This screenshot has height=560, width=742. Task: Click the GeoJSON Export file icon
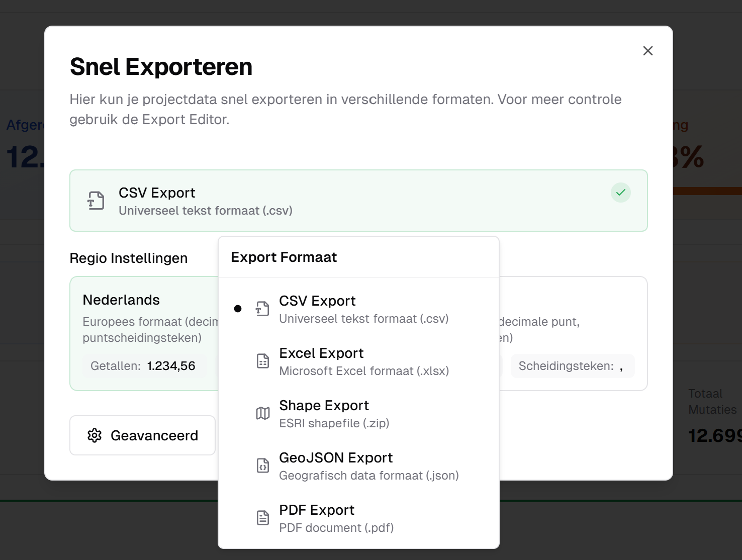[x=263, y=465]
